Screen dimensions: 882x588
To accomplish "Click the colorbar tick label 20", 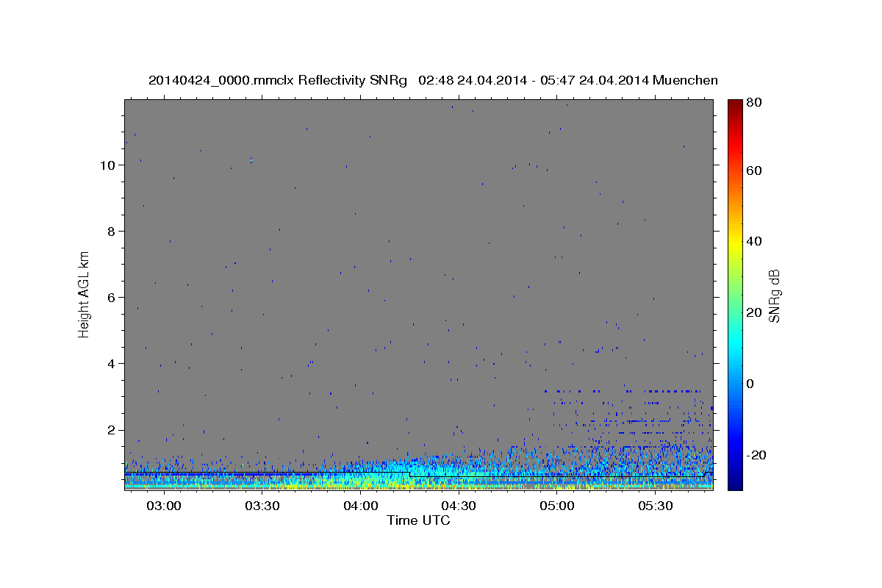I will pos(753,312).
